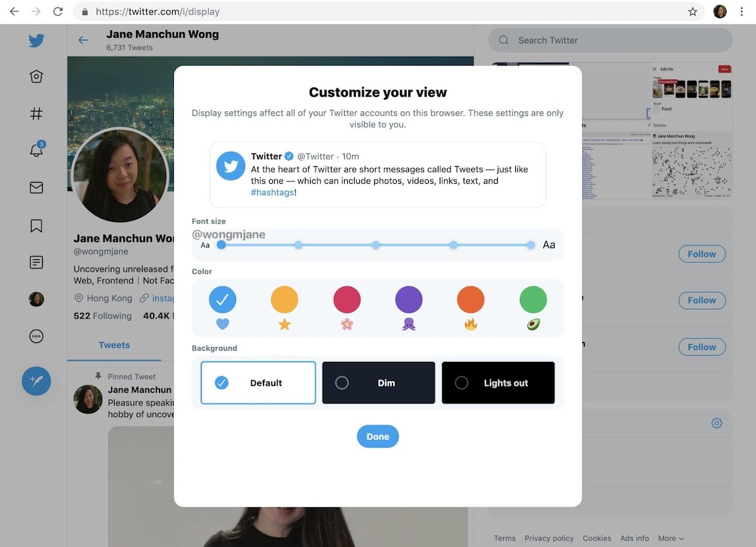The image size is (756, 547).
Task: Expand the More footer dropdown
Action: coord(671,538)
